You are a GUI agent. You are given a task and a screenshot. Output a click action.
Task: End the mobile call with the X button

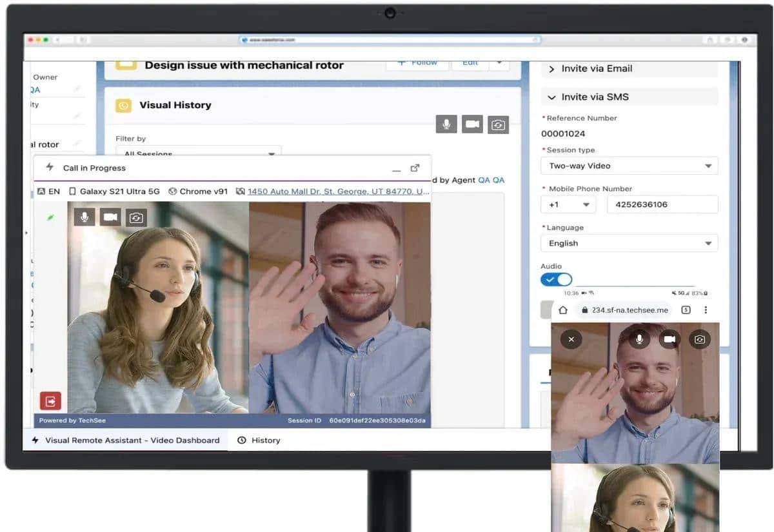point(570,339)
